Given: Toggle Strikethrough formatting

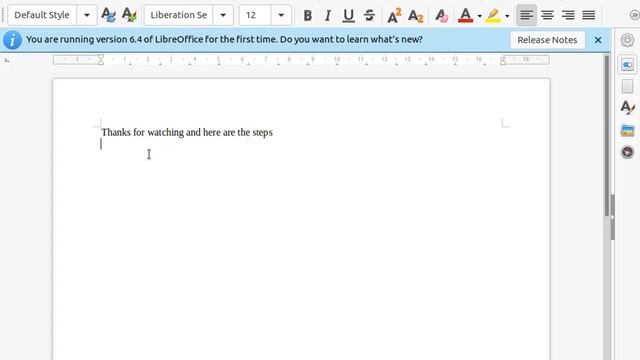Looking at the screenshot, I should [369, 16].
